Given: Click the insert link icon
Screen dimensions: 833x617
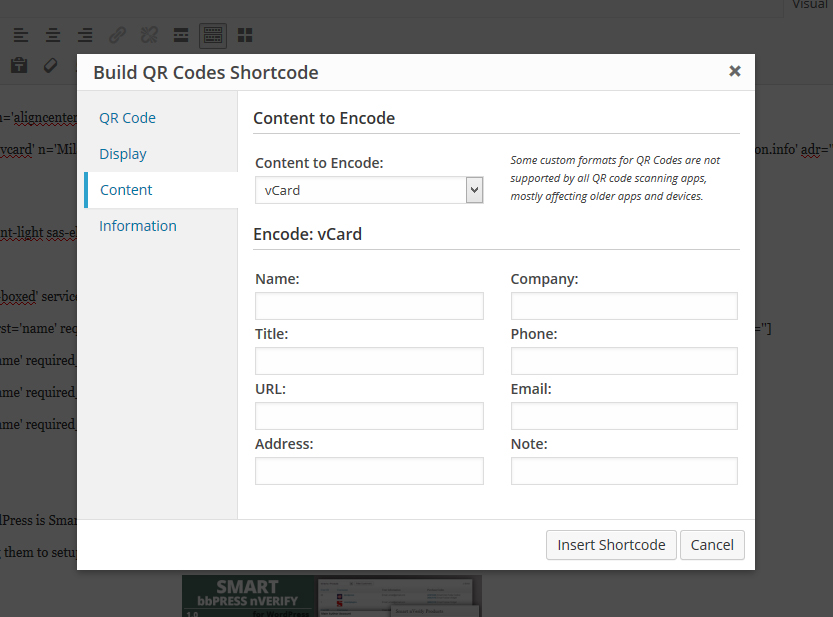Looking at the screenshot, I should pos(117,36).
